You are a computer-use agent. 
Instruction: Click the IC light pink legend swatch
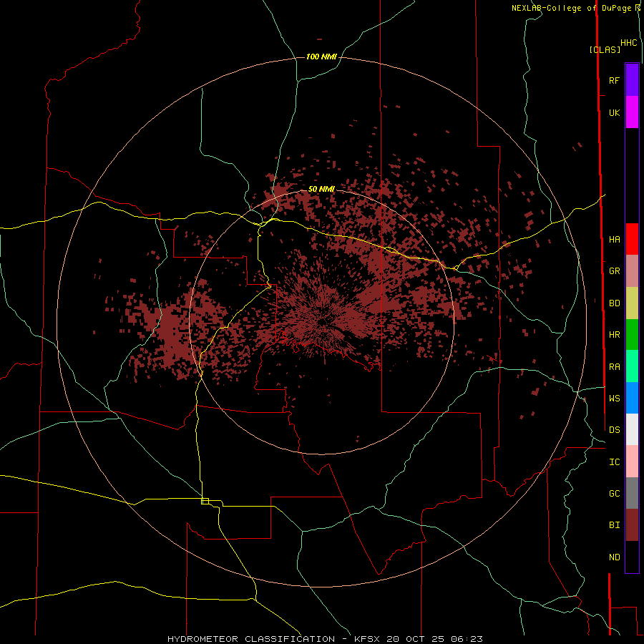point(632,462)
